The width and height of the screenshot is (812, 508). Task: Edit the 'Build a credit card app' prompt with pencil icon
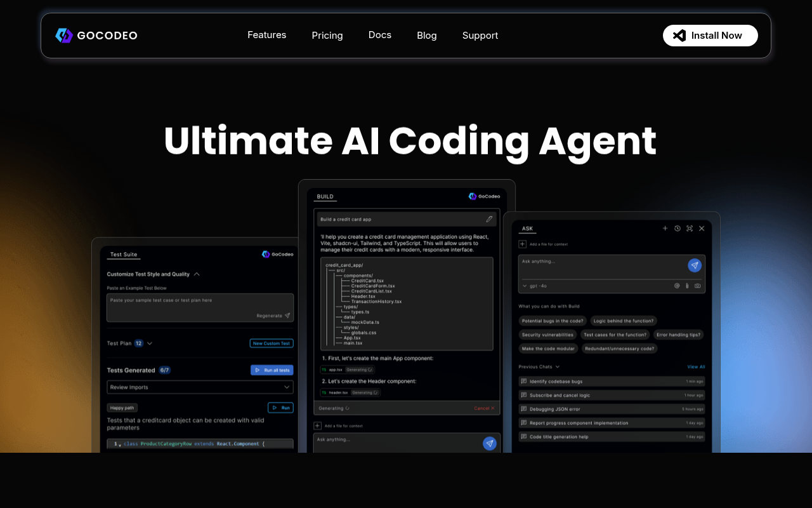489,219
